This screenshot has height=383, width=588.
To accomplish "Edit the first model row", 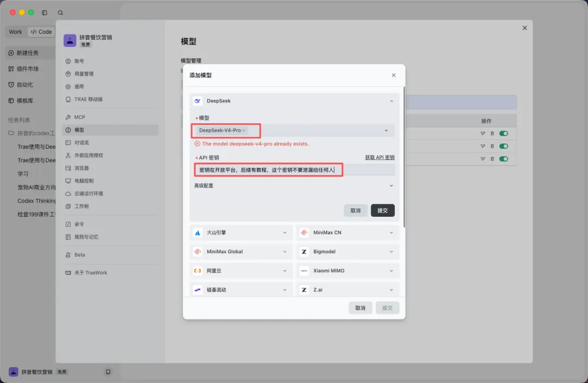I will (x=482, y=133).
